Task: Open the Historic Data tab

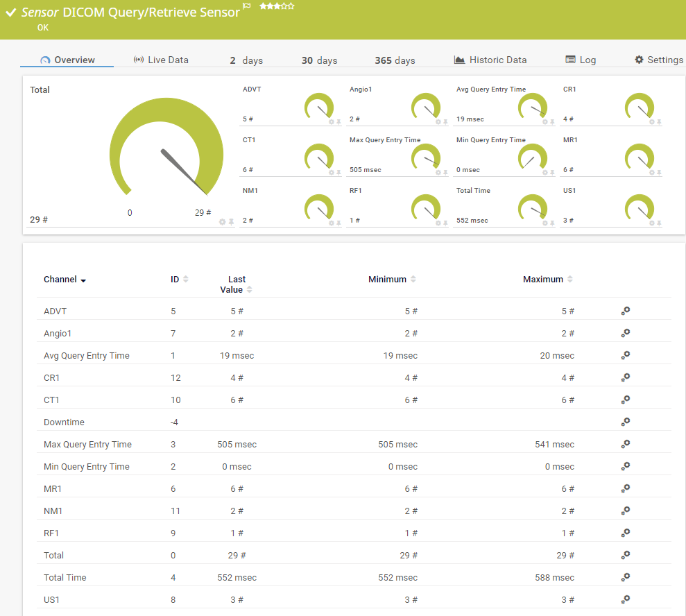Action: point(490,60)
